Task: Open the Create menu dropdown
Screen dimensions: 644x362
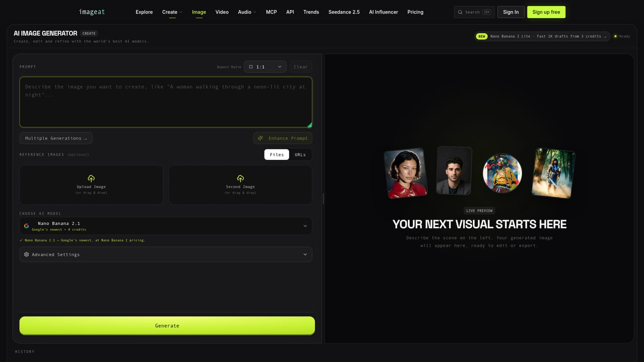Action: coord(172,12)
